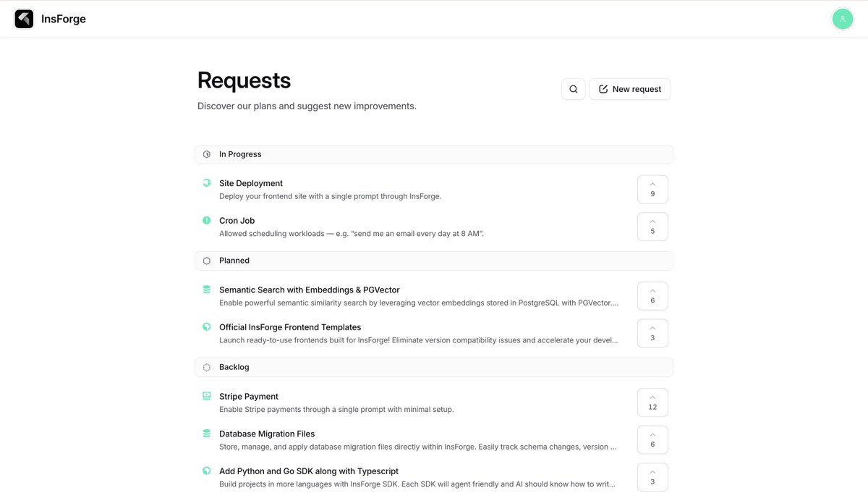Open Add Python and Go SDK title
This screenshot has width=868, height=493.
pos(309,471)
